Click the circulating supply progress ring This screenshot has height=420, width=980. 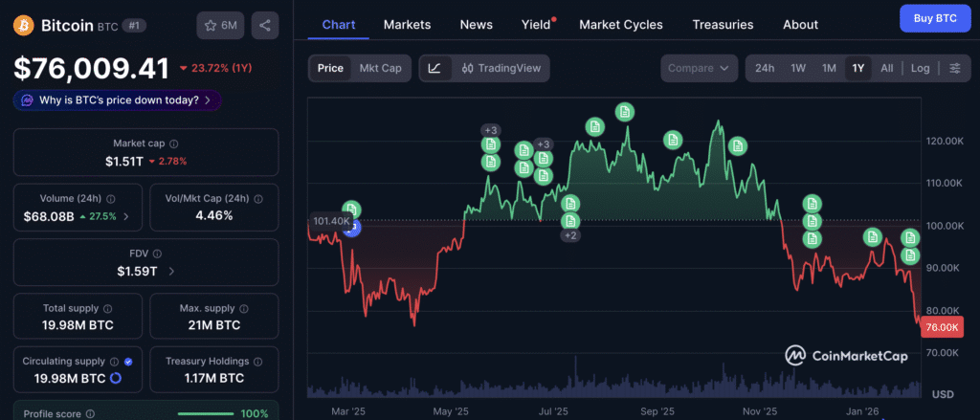click(x=116, y=378)
